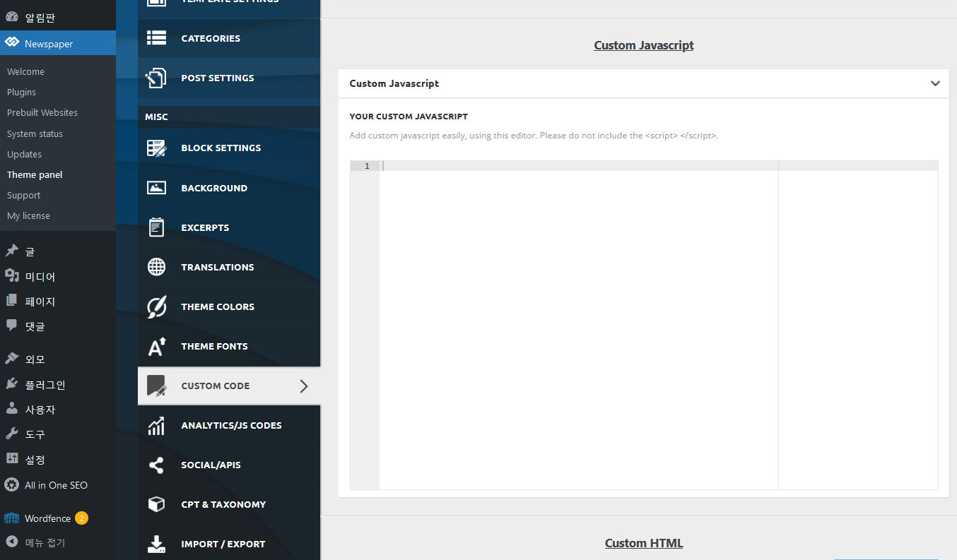Click the Custom Code note icon
Viewport: 957px width, 560px height.
point(156,386)
